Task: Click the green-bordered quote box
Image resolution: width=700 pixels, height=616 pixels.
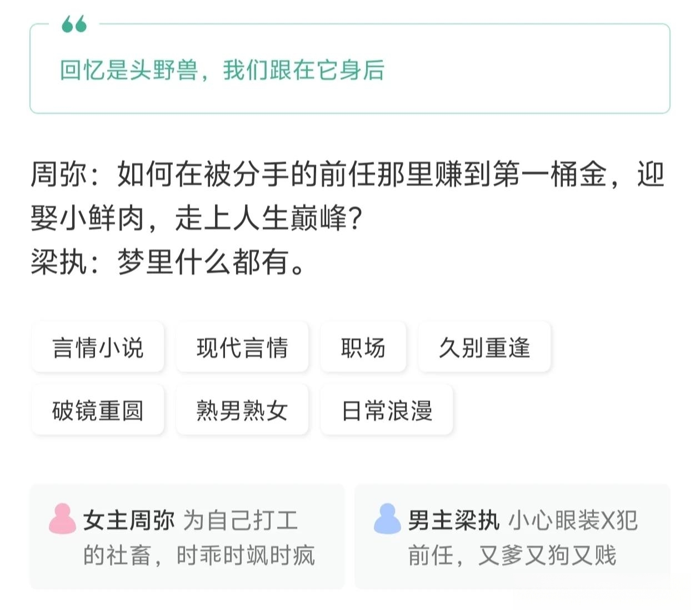Action: (350, 68)
